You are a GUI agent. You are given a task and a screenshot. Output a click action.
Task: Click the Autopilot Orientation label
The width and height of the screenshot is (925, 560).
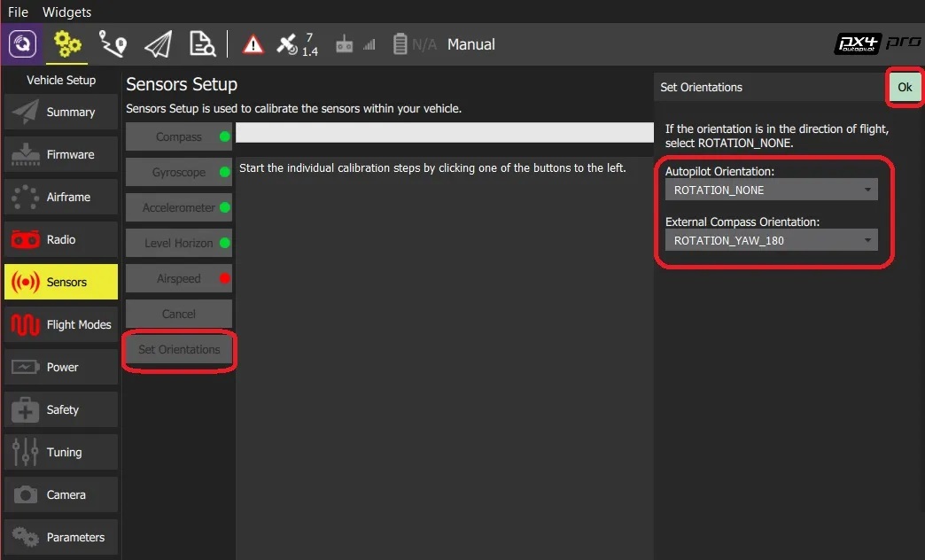tap(719, 171)
